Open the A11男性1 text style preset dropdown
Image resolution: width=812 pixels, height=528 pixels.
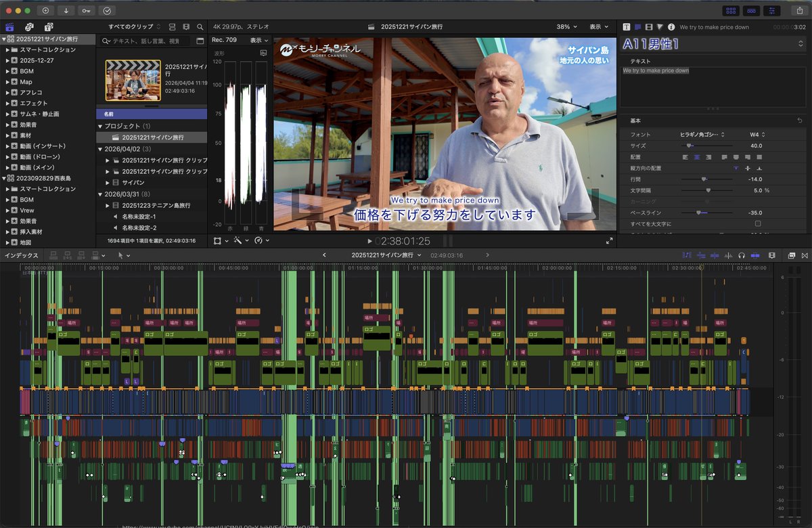coord(713,43)
